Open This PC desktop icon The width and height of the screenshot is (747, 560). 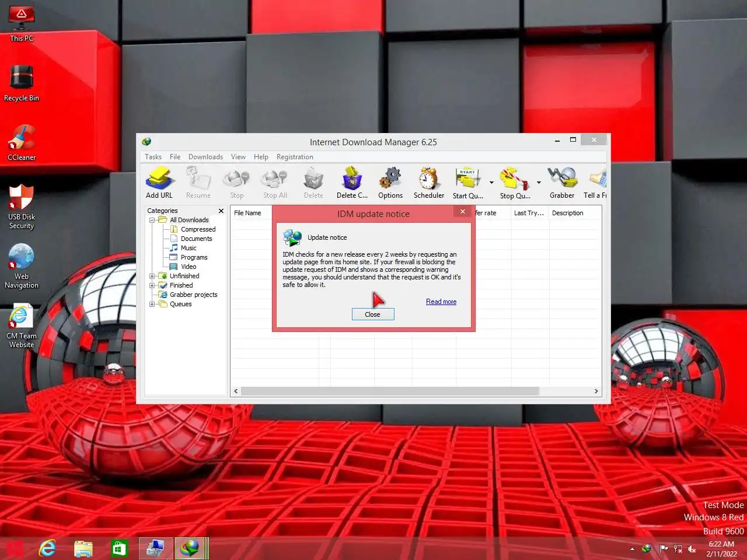pos(22,23)
